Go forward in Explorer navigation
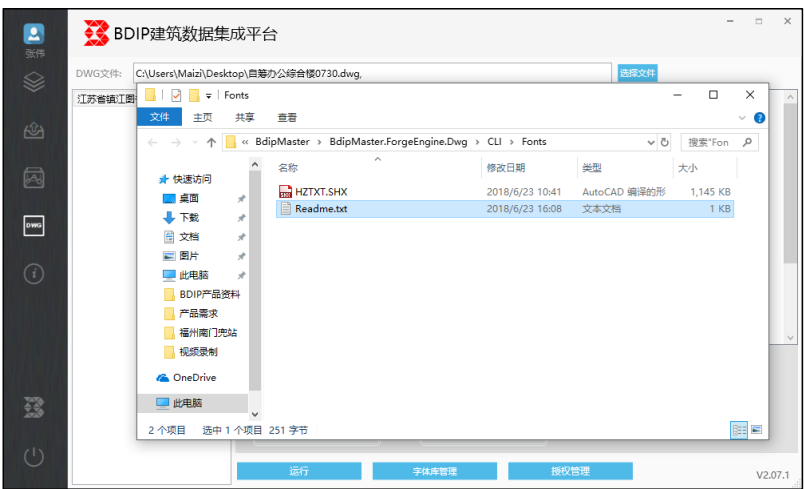The height and width of the screenshot is (489, 804). [176, 142]
